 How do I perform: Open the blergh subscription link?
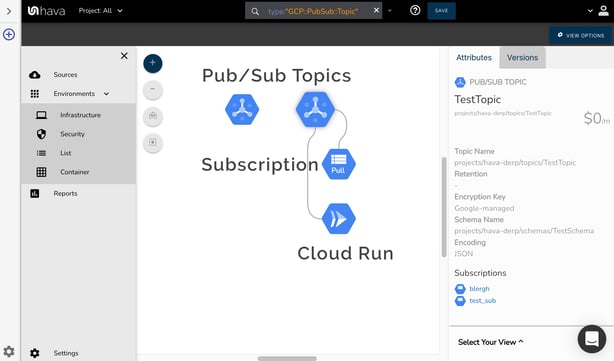(479, 289)
